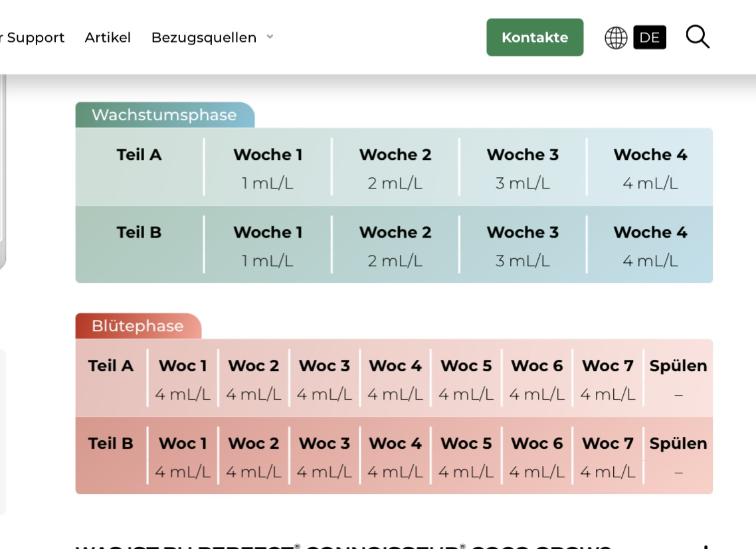Screen dimensions: 756x549
Task: Click Teil A label in Wachstumsphase table
Action: click(139, 155)
